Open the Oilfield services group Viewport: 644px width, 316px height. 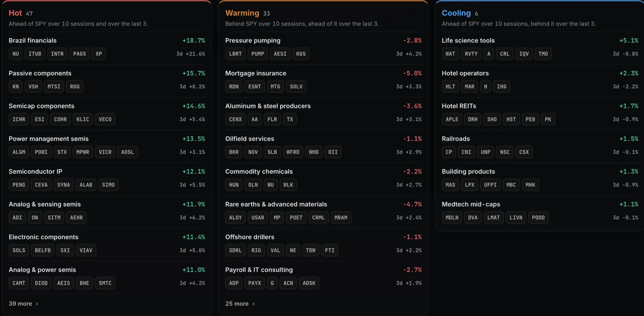point(249,139)
